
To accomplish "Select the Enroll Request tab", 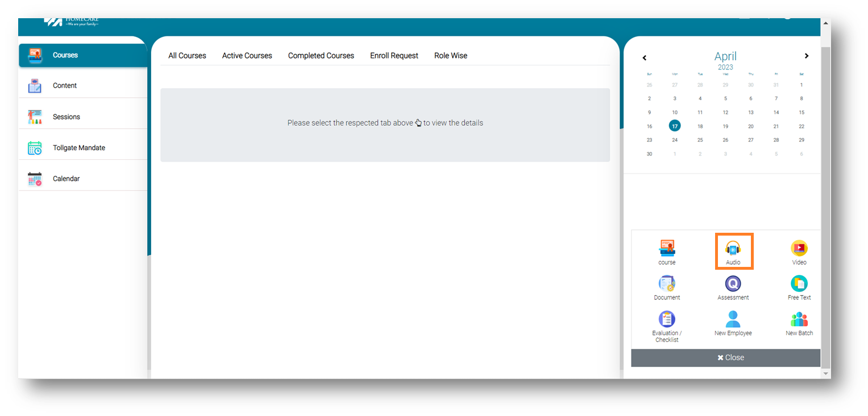I will coord(394,56).
